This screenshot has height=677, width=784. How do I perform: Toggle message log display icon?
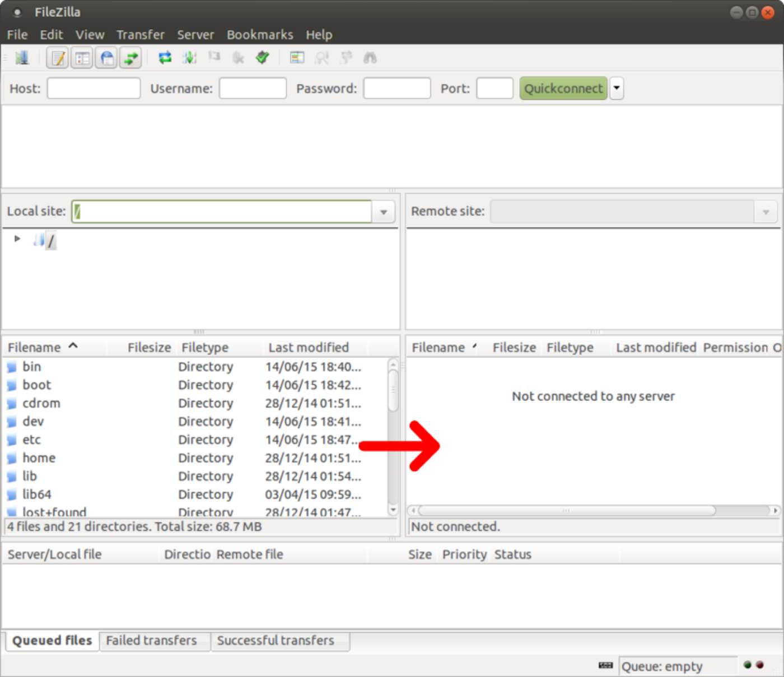pos(58,58)
